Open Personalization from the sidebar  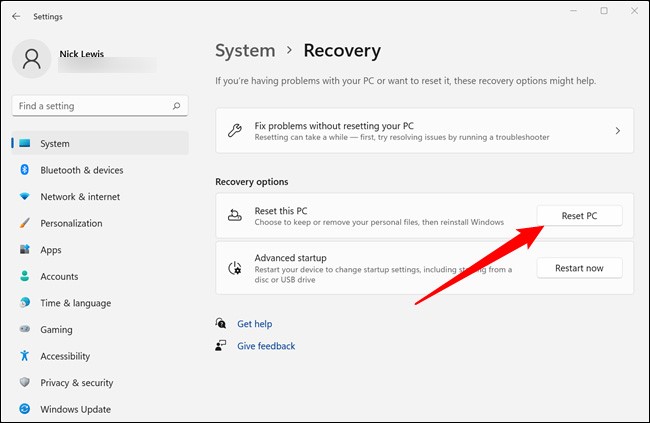pyautogui.click(x=71, y=223)
